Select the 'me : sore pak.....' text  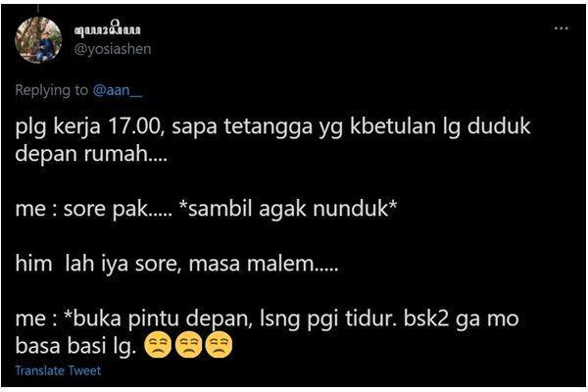94,209
